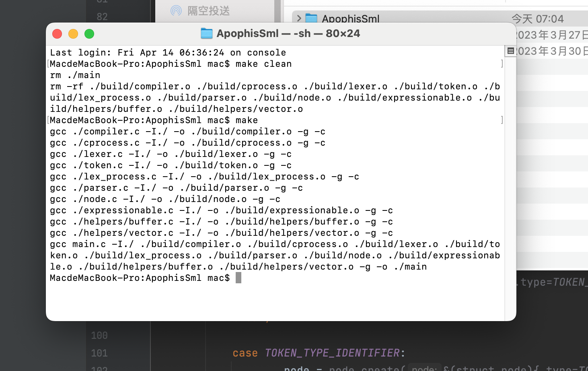The image size is (588, 371).
Task: Click line number 100 in editor gutter
Action: (99, 335)
